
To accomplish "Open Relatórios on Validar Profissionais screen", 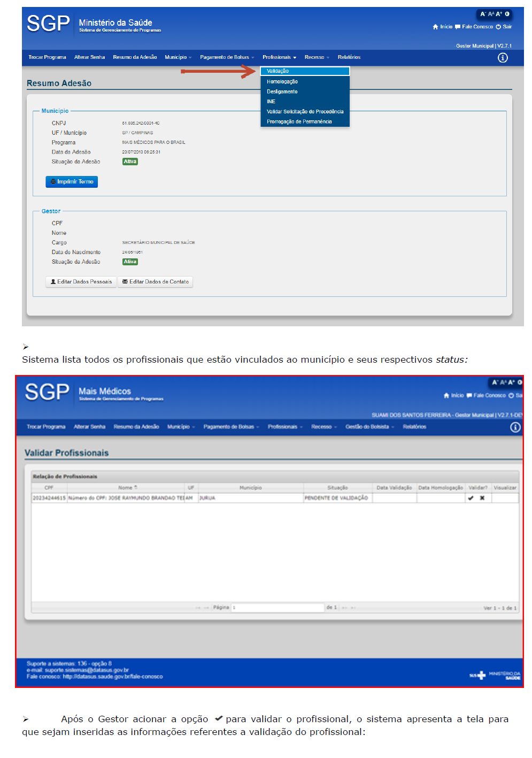I will coord(414,427).
